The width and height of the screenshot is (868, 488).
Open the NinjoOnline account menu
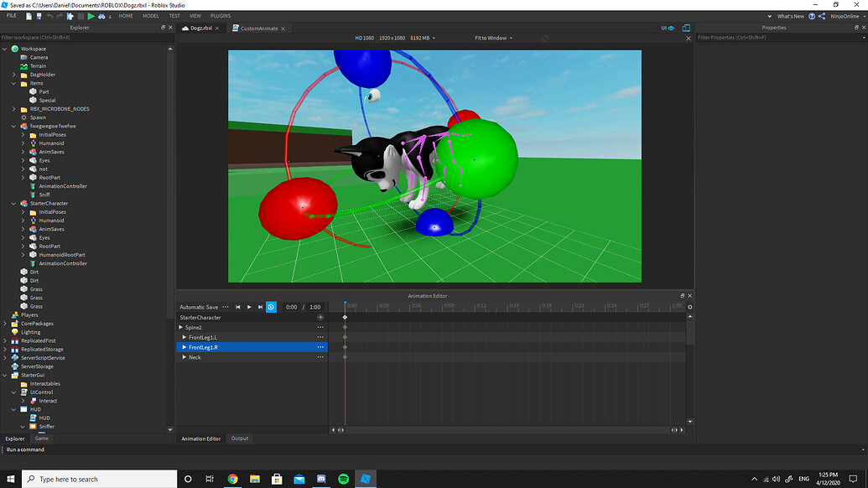pos(848,16)
